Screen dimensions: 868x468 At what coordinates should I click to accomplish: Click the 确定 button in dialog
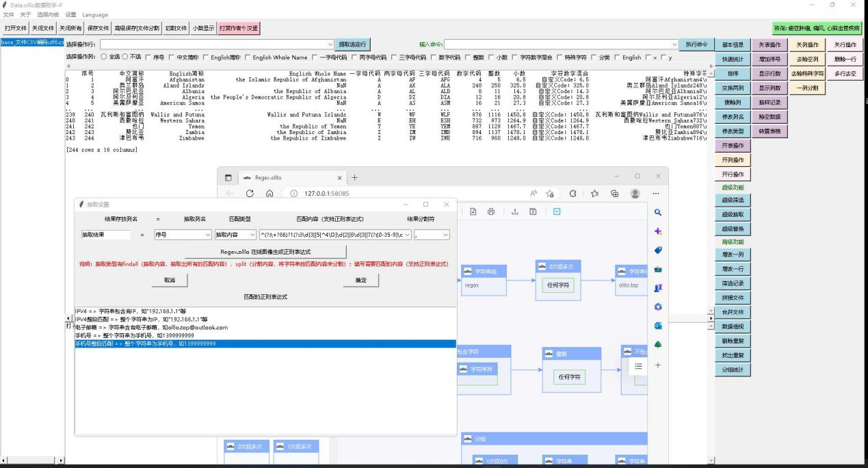click(360, 281)
